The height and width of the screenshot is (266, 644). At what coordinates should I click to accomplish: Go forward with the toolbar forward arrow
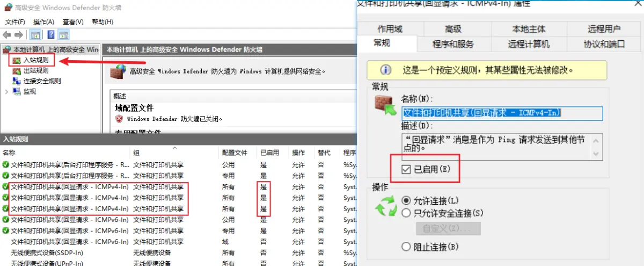point(18,35)
